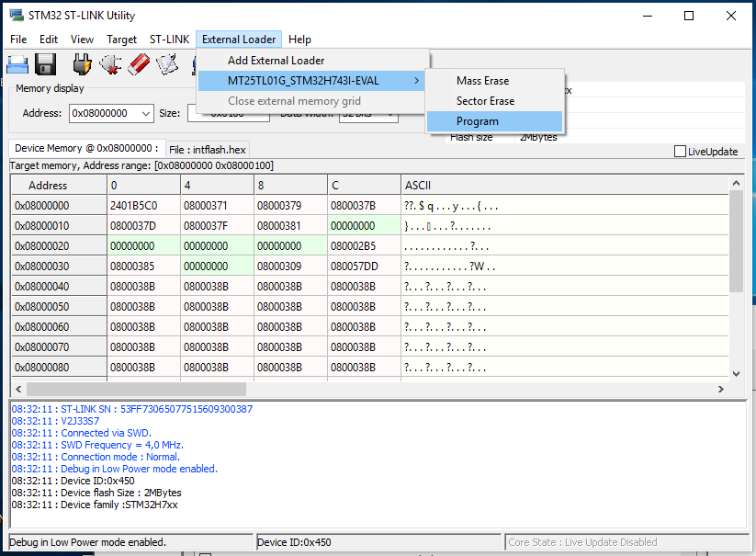Switch to File : intflash.hex tab
The image size is (756, 556).
[208, 150]
